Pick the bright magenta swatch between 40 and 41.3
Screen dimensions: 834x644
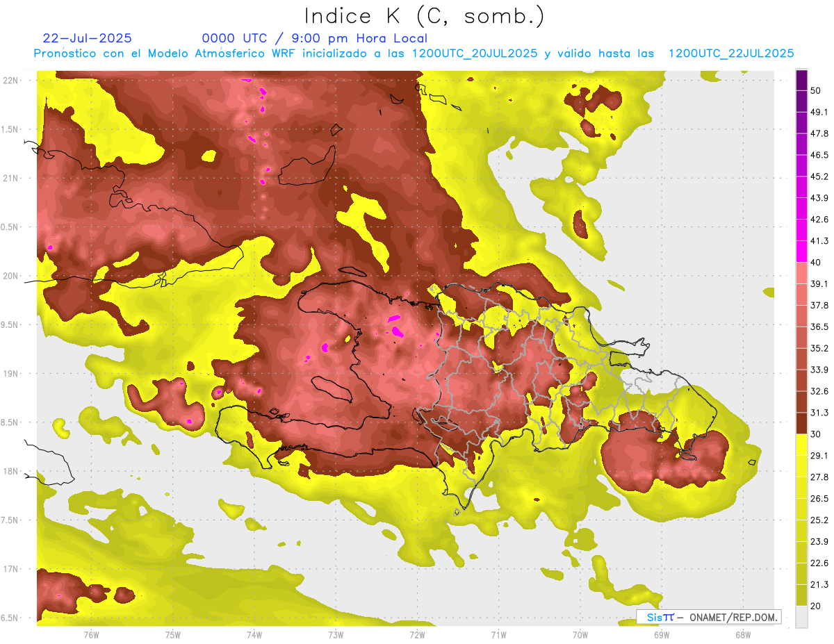[801, 251]
